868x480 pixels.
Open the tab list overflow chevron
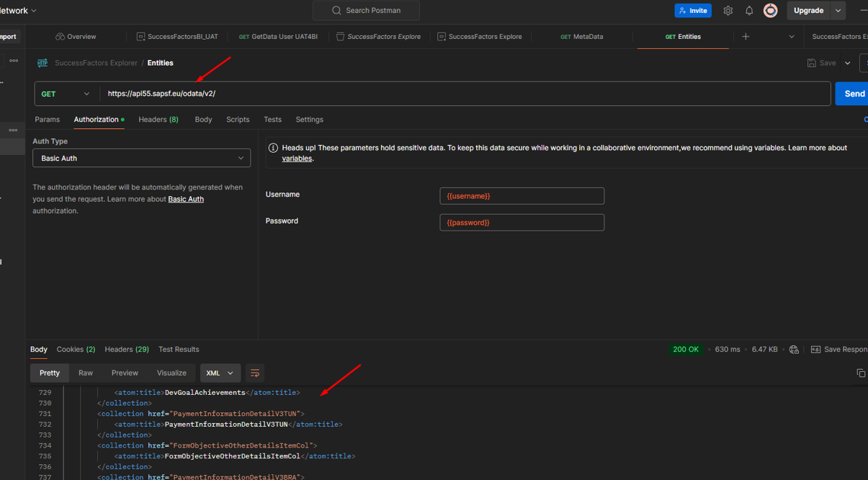pyautogui.click(x=792, y=37)
